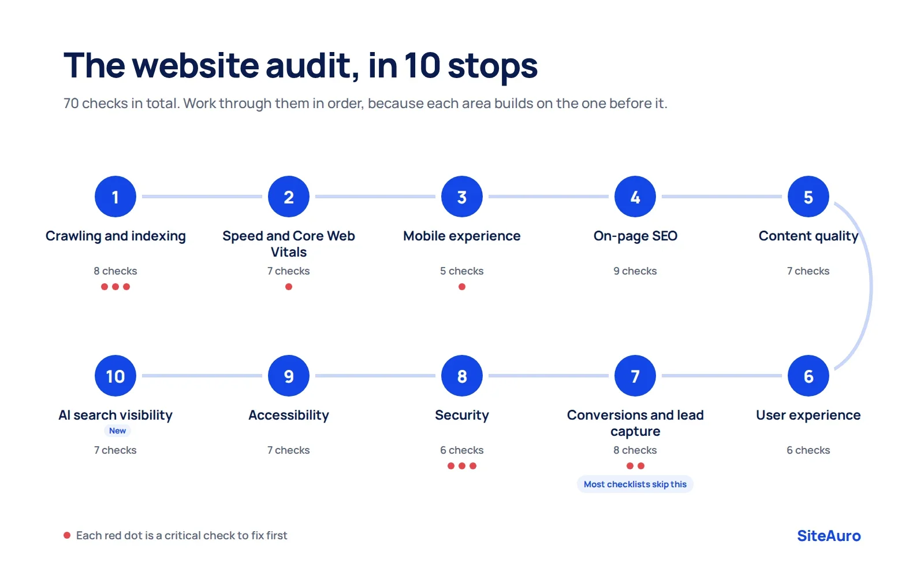Click the "On-page SEO" label
The width and height of the screenshot is (924, 578).
635,236
